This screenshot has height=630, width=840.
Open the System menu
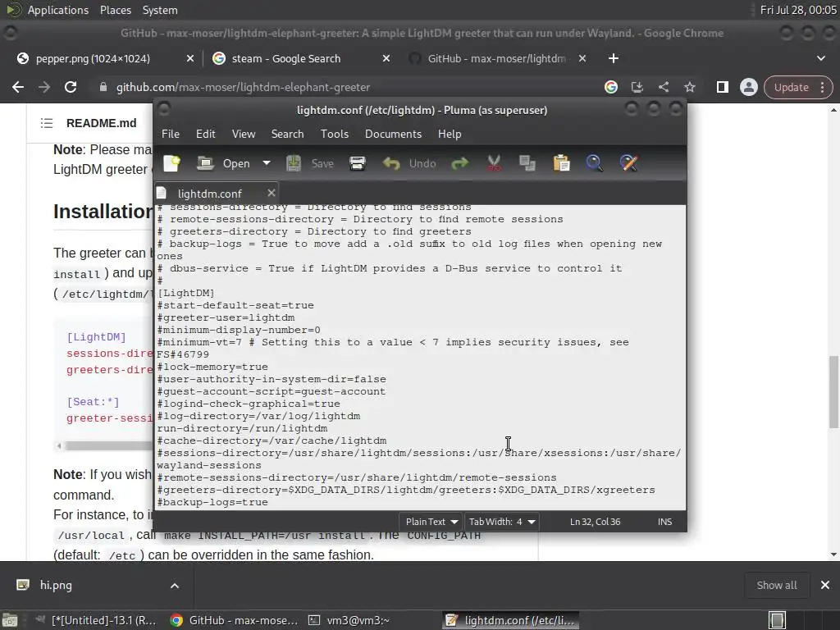[x=160, y=10]
